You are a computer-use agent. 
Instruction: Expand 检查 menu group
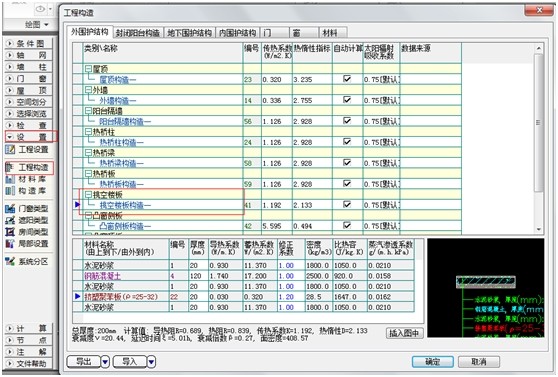click(x=28, y=125)
